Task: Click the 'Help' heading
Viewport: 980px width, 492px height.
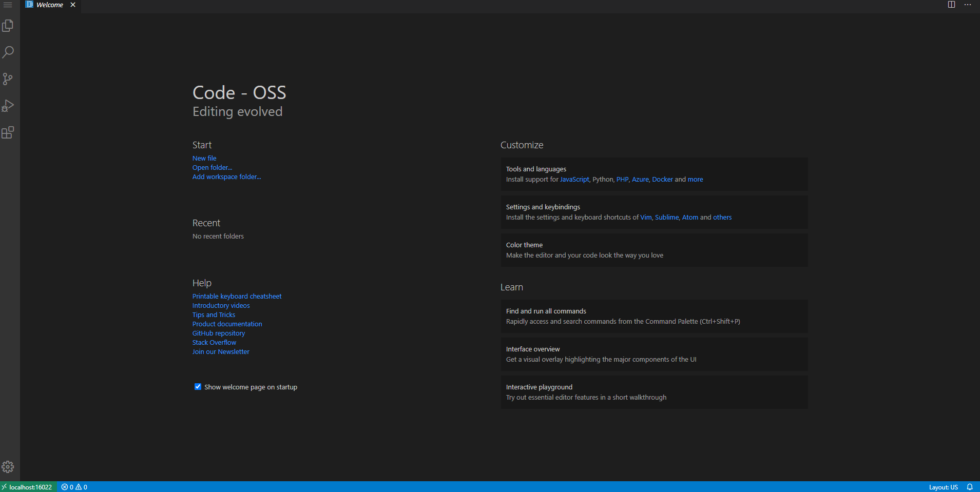Action: pos(202,283)
